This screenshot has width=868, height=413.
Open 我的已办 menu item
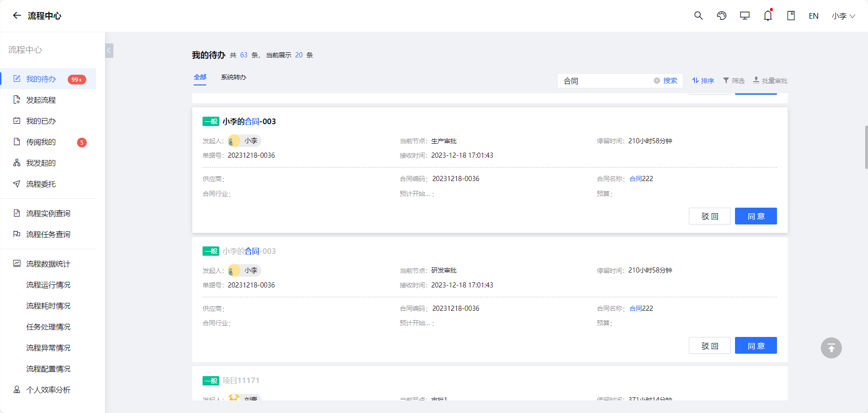[x=48, y=121]
